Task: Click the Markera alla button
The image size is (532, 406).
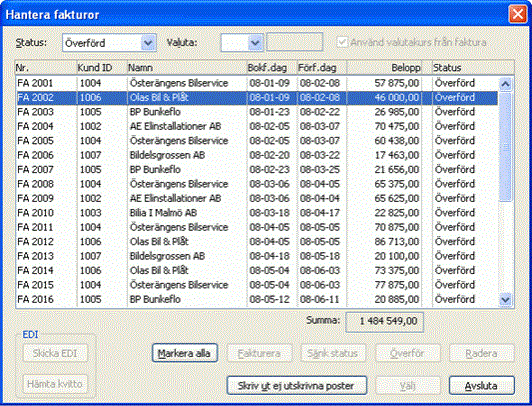Action: pyautogui.click(x=184, y=353)
